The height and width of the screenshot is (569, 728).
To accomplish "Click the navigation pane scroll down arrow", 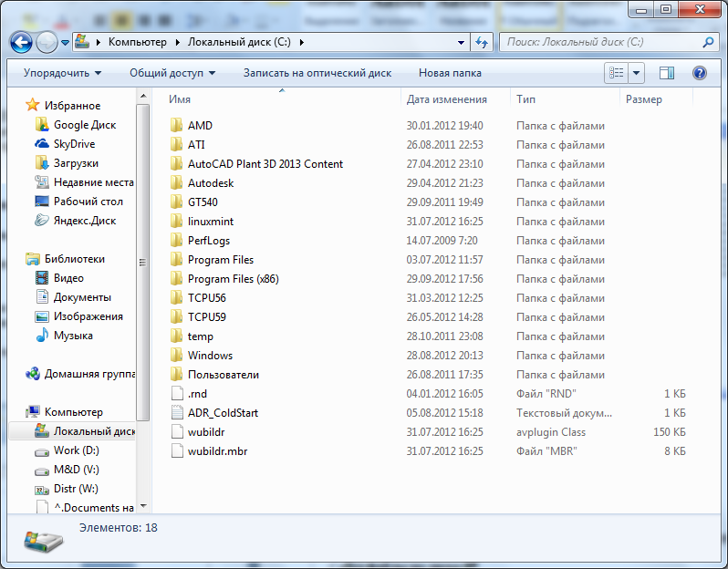I will [x=143, y=506].
